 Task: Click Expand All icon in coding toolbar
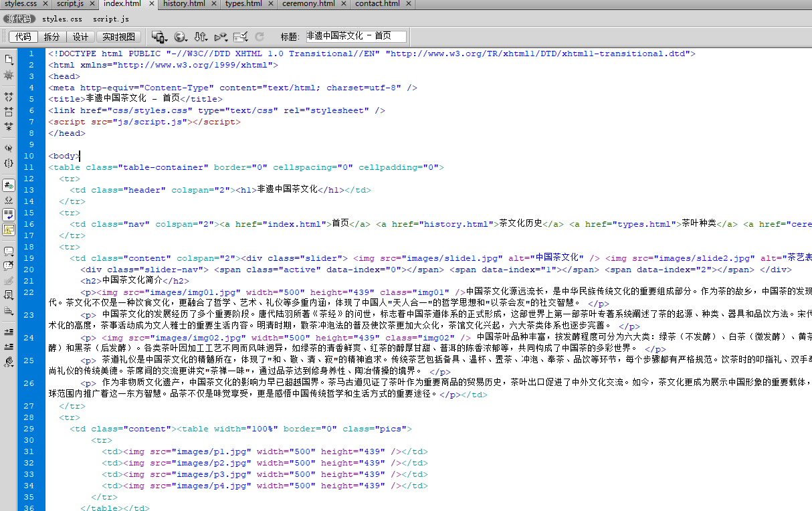(9, 126)
